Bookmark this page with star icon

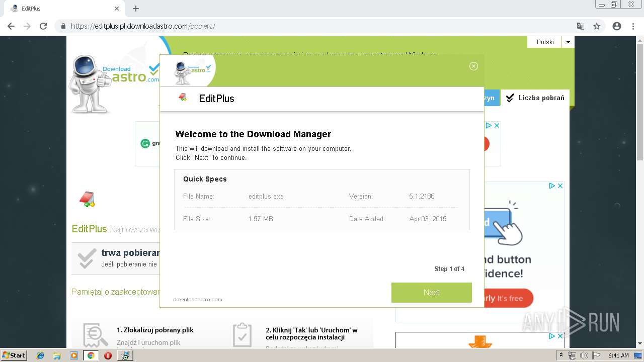click(597, 26)
